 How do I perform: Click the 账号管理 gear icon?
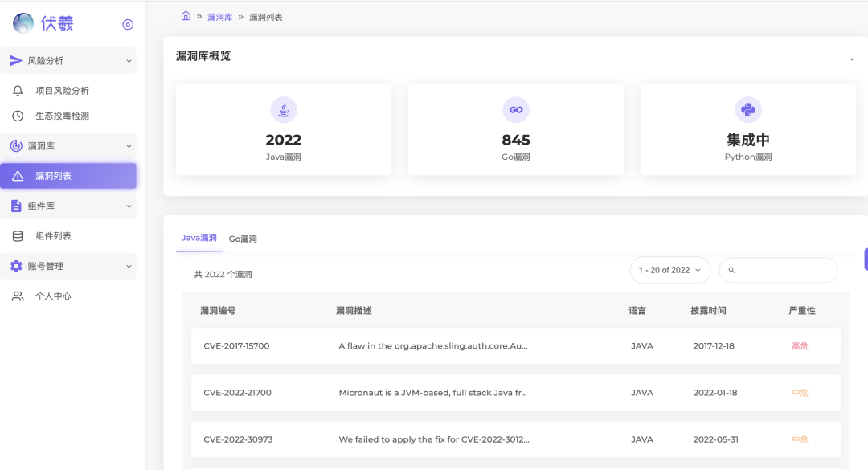coord(18,265)
